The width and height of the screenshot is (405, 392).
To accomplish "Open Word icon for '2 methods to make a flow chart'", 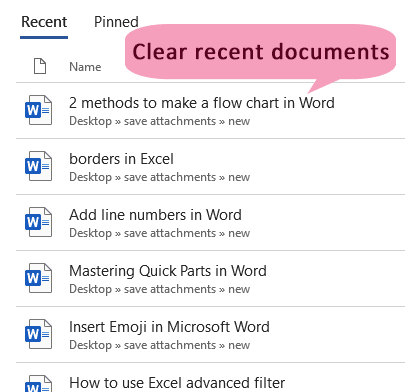I will [x=38, y=110].
